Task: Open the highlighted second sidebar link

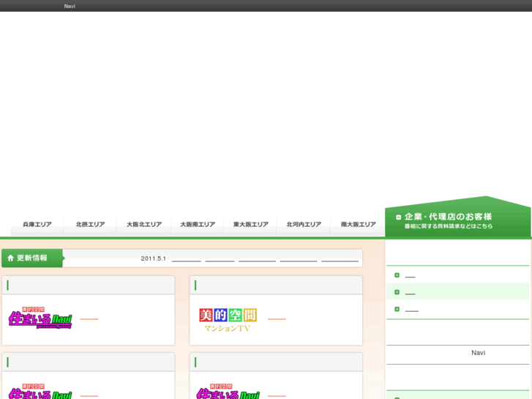Action: point(411,293)
